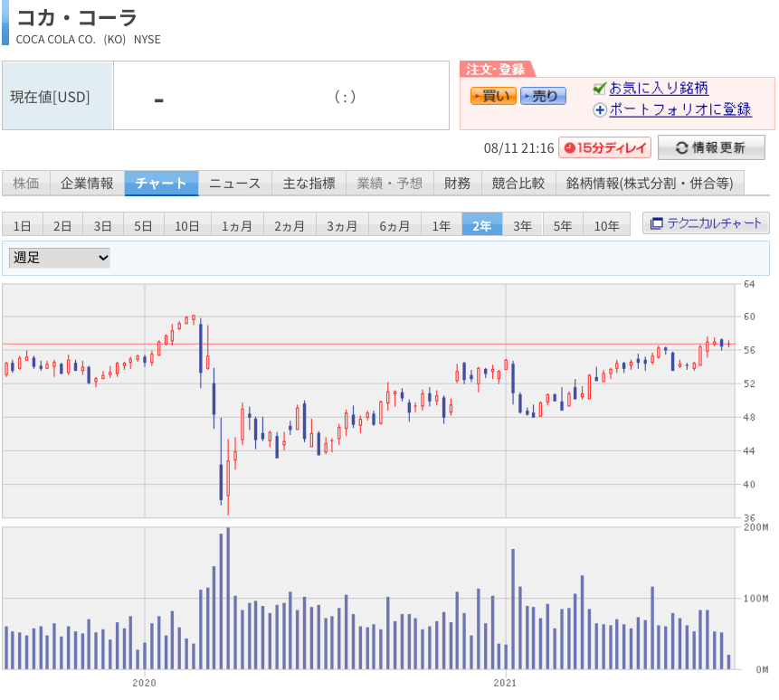Image resolution: width=779 pixels, height=700 pixels.
Task: Click the 08/11 21:16 timestamp
Action: click(x=518, y=148)
